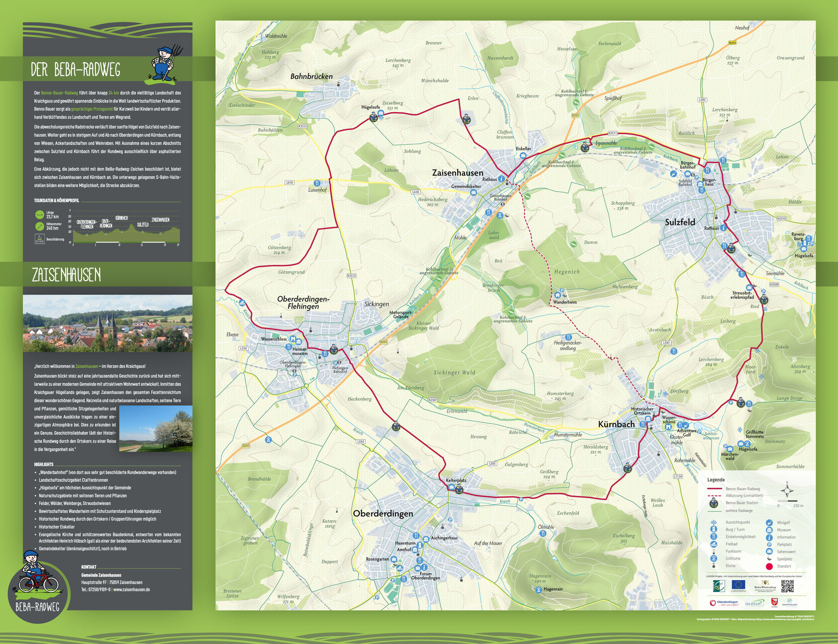
Task: Click the 'Kürnbach' town label on the map
Action: click(x=616, y=424)
